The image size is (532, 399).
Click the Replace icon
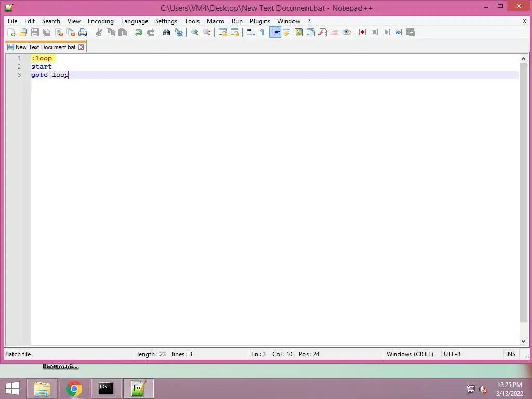(179, 32)
